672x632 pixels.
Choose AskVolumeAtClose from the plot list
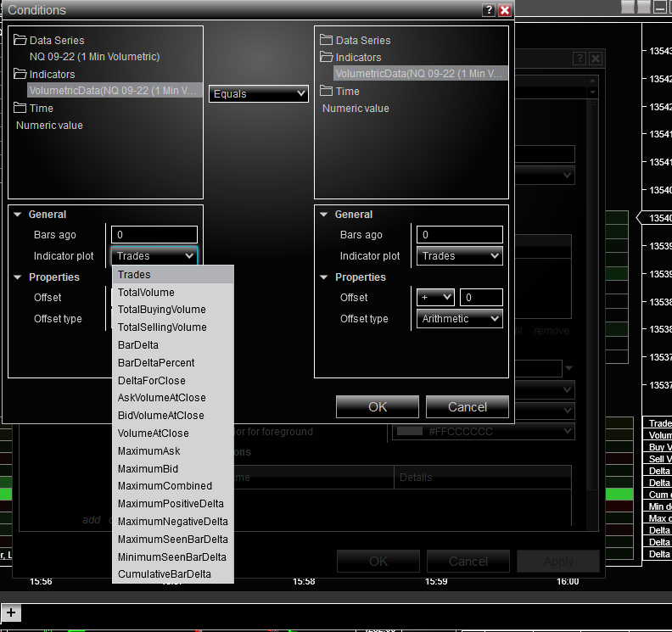point(173,398)
